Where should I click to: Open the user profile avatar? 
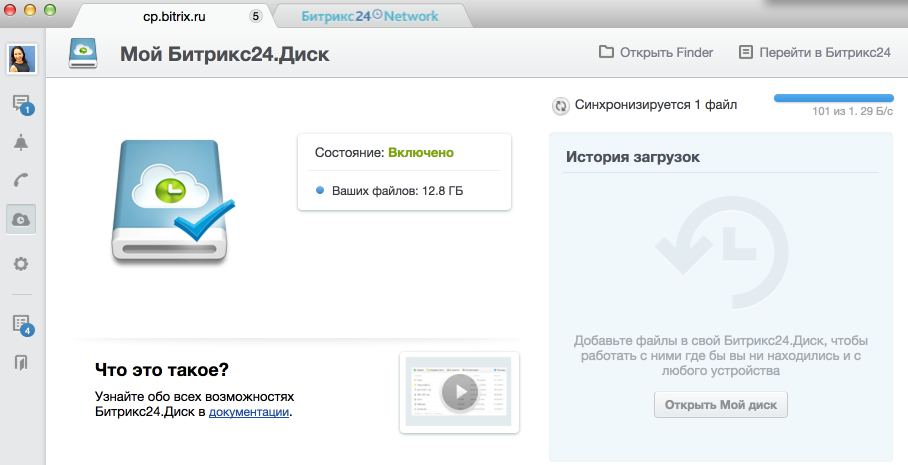tap(22, 58)
